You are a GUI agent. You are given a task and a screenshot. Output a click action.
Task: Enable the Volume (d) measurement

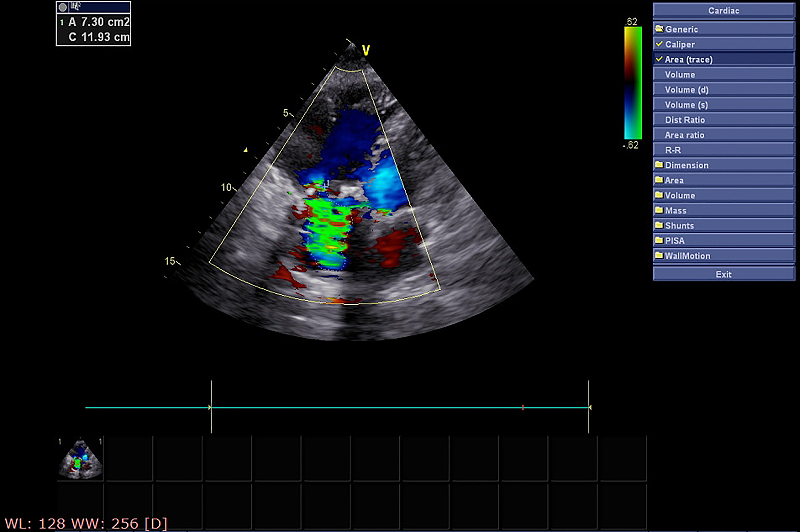686,90
